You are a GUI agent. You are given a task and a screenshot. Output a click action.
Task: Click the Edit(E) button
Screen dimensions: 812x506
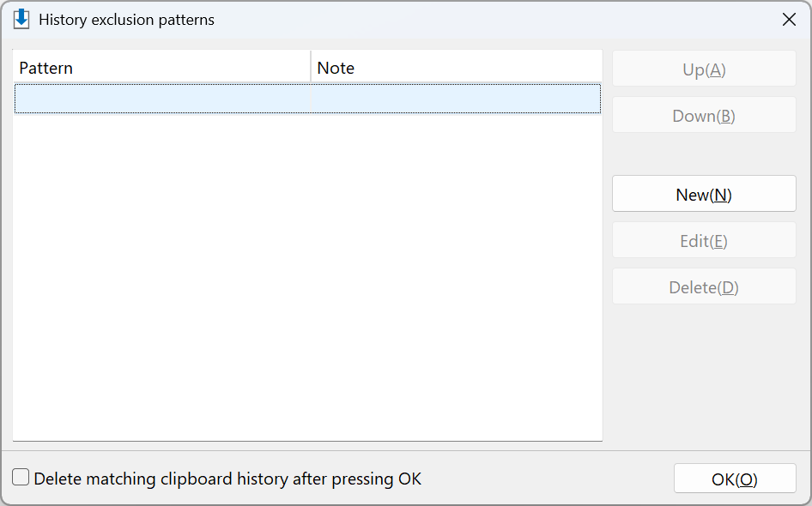click(704, 241)
